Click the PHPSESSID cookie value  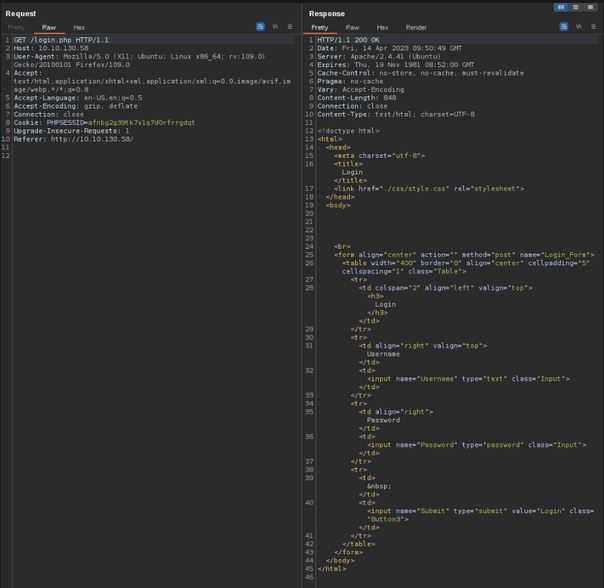click(141, 123)
